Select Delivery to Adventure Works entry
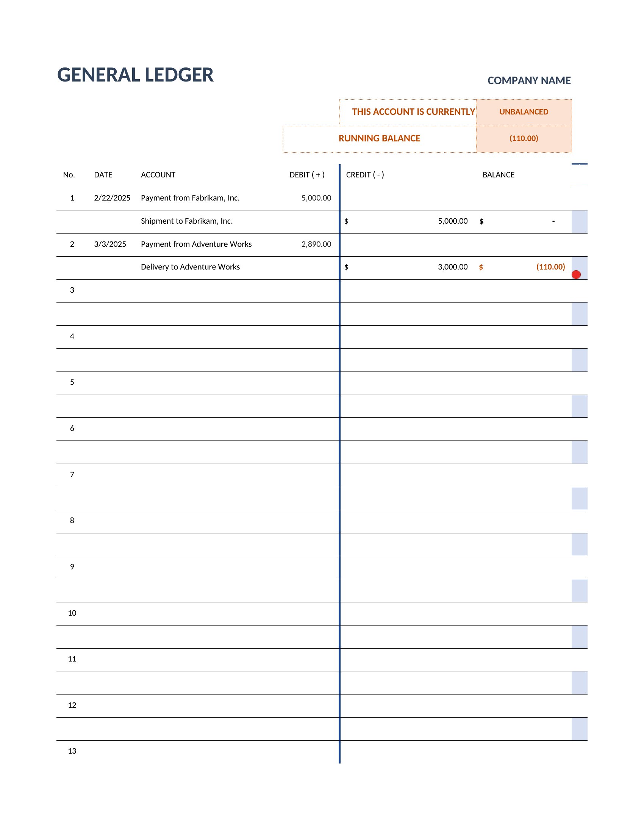This screenshot has width=644, height=834. point(190,267)
